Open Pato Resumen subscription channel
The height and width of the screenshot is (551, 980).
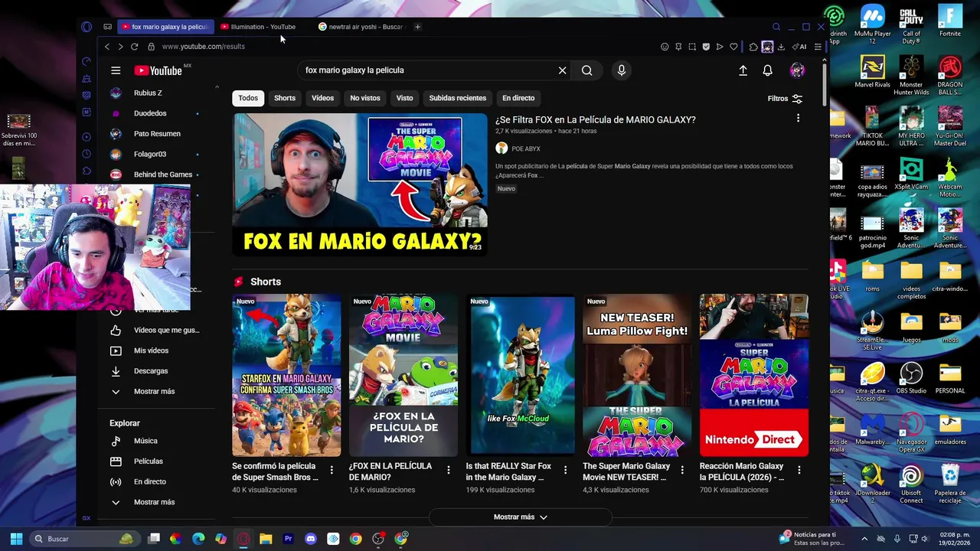(157, 134)
